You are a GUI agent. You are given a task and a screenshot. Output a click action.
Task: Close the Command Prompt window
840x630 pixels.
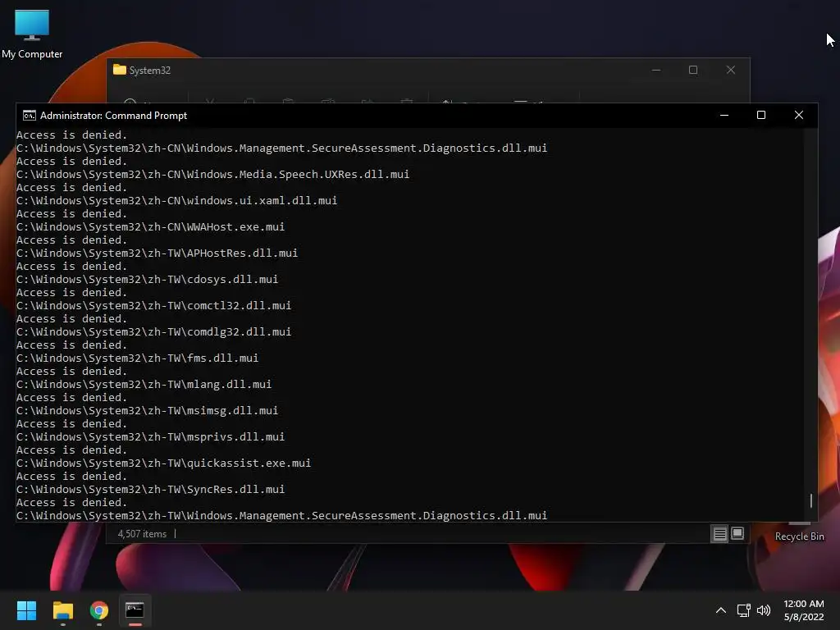[799, 115]
